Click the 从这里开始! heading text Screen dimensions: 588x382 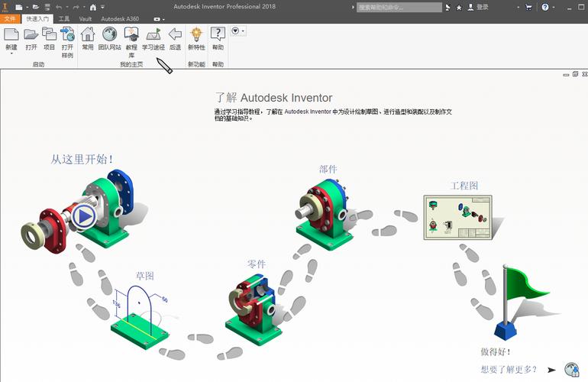coord(82,159)
